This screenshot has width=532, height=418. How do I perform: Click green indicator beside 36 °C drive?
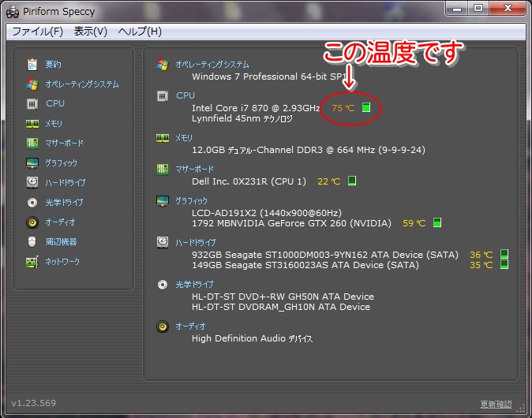[x=504, y=254]
